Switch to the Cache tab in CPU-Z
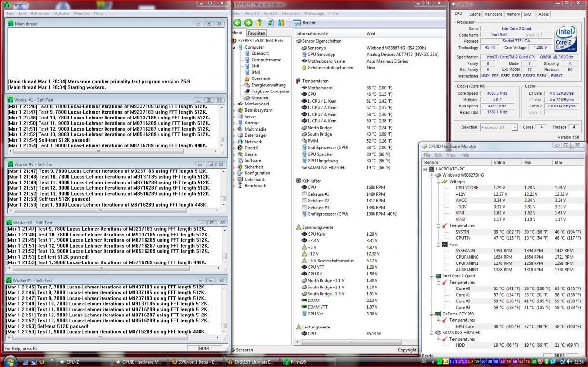This screenshot has height=367, width=588. pyautogui.click(x=475, y=14)
